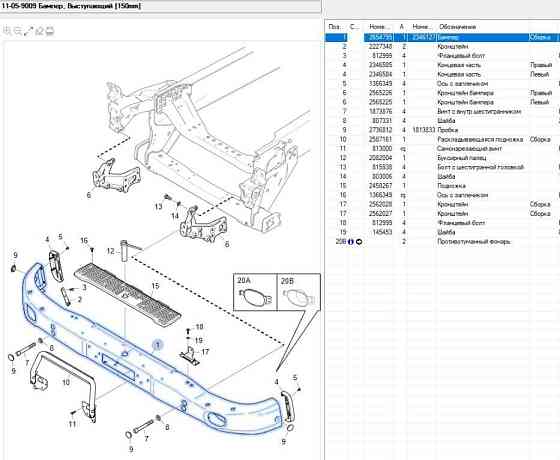Click the black arrow icon on row 20B
This screenshot has height=460, width=560.
coord(359,242)
